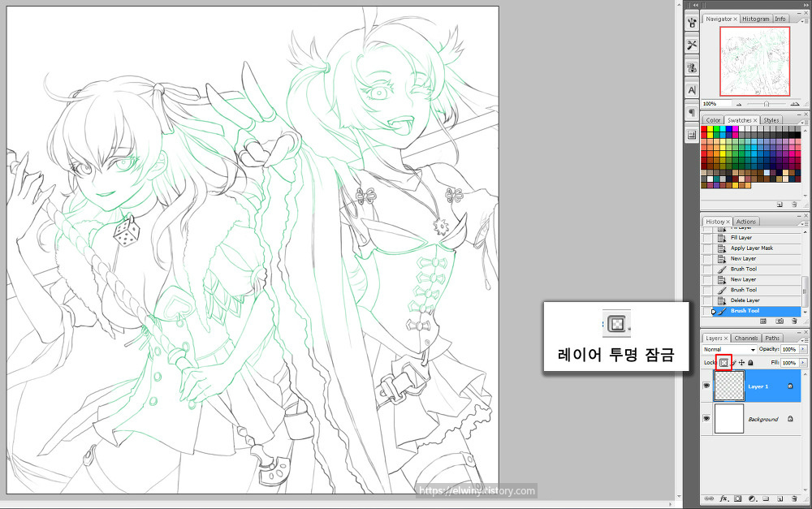Screen dimensions: 812x509
Task: Open the Character panel dock icon
Action: [x=692, y=90]
